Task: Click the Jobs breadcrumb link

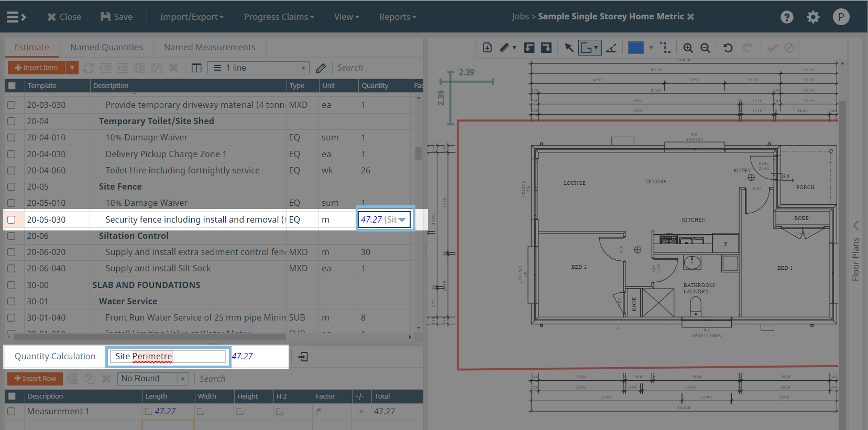Action: [520, 17]
